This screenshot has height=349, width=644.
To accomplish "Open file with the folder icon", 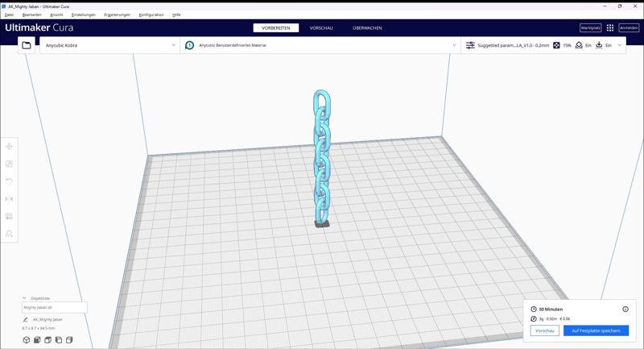I will tap(27, 45).
